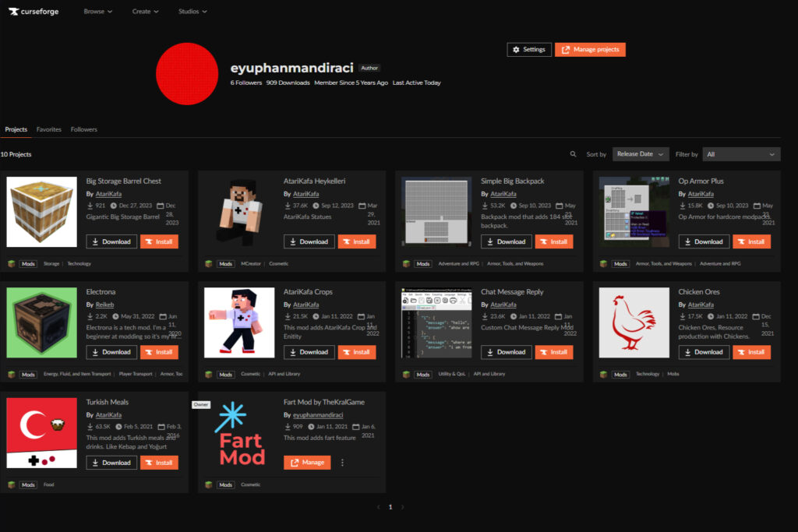
Task: Click the Big Storage Barrel Chest thumbnail
Action: click(41, 212)
